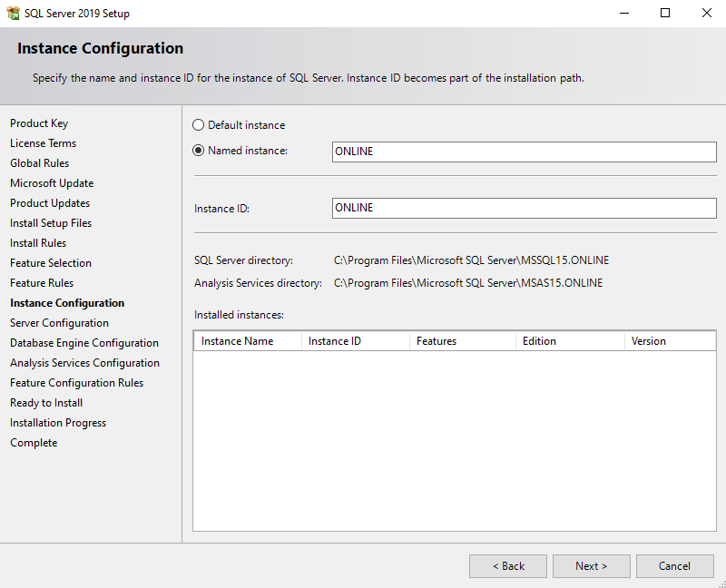Select the Default instance radio button

[199, 125]
